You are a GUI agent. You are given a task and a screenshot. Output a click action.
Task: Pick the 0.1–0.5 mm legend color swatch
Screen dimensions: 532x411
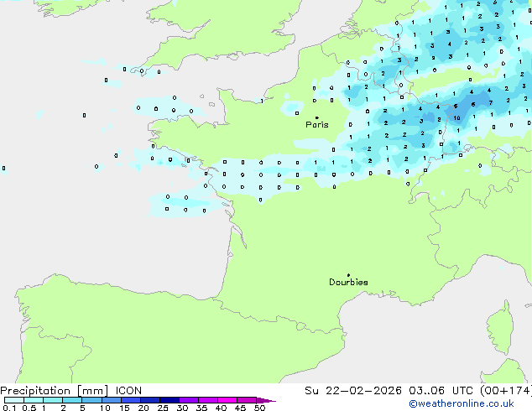point(14,400)
